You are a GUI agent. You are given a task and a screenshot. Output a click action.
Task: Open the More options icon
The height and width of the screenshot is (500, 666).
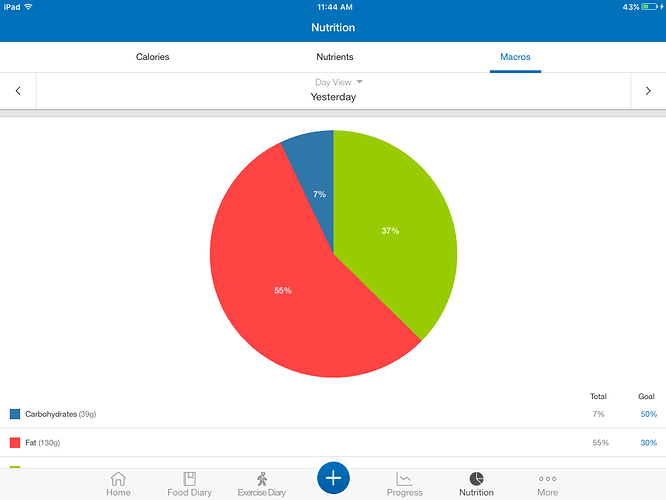[x=547, y=479]
